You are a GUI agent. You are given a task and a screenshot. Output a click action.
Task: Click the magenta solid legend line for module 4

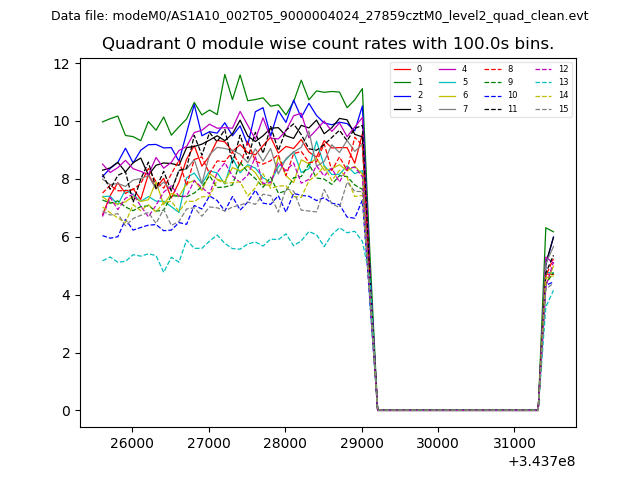click(448, 70)
